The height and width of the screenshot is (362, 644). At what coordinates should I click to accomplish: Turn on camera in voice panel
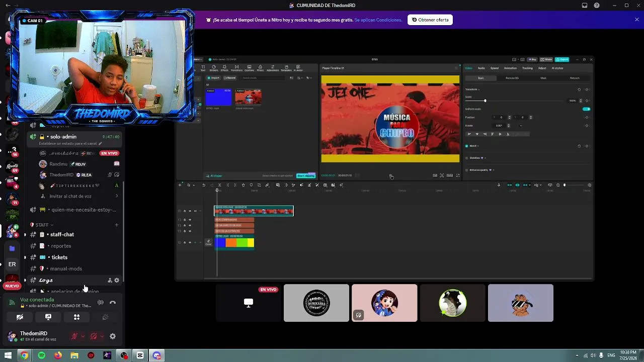(x=20, y=317)
